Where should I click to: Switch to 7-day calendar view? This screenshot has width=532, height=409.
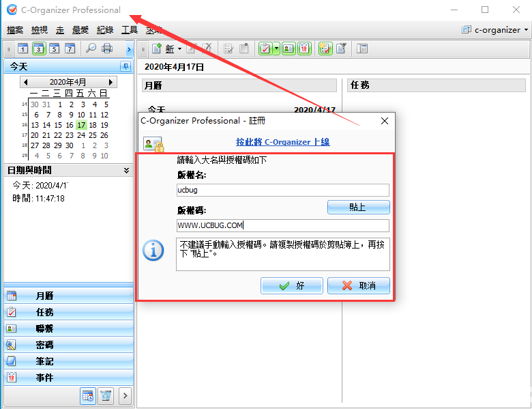click(x=70, y=48)
